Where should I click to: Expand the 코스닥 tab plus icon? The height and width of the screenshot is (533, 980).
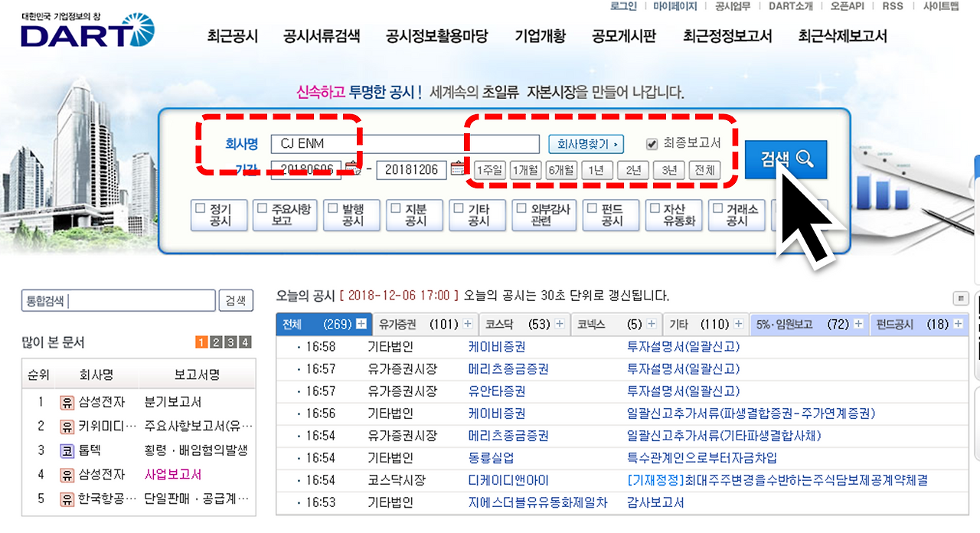[x=560, y=325]
